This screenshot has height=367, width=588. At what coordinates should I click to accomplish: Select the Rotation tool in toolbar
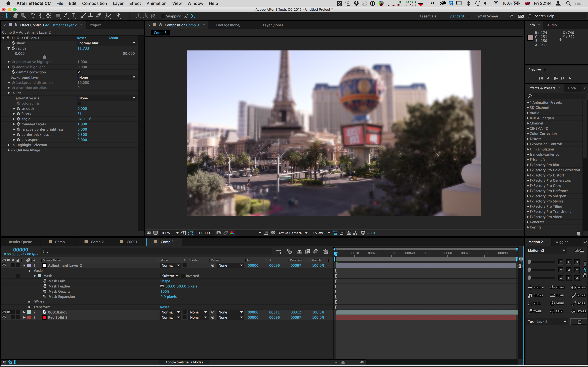tap(33, 16)
